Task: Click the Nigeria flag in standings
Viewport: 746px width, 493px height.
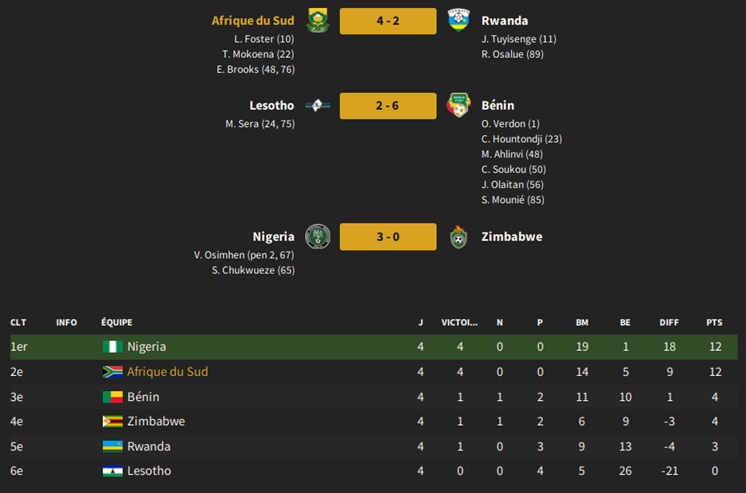Action: coord(113,347)
